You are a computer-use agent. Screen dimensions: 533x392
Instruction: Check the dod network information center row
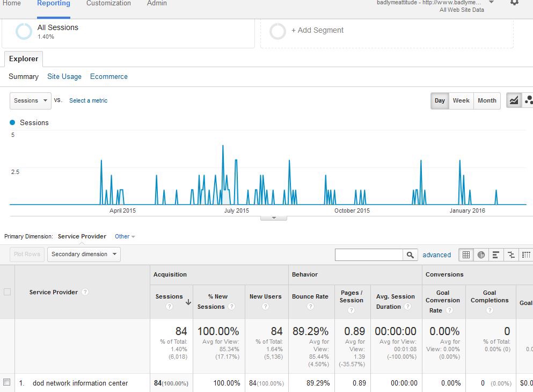click(7, 382)
